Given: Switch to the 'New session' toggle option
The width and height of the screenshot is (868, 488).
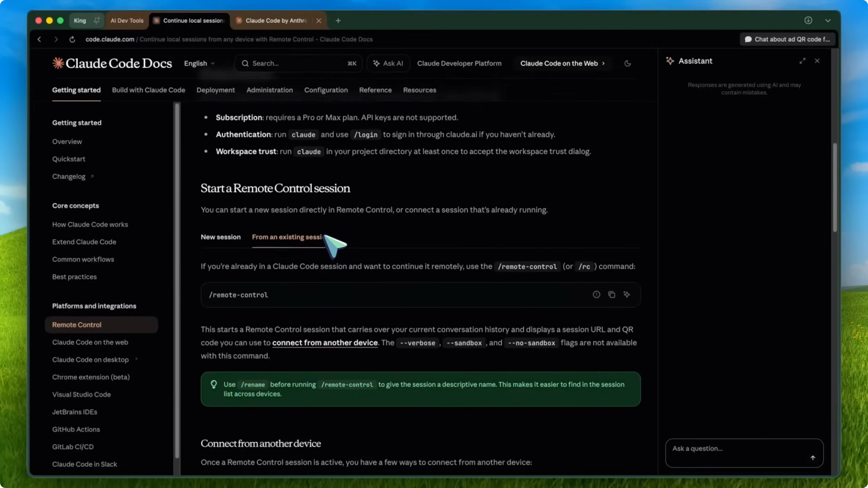Looking at the screenshot, I should (221, 237).
